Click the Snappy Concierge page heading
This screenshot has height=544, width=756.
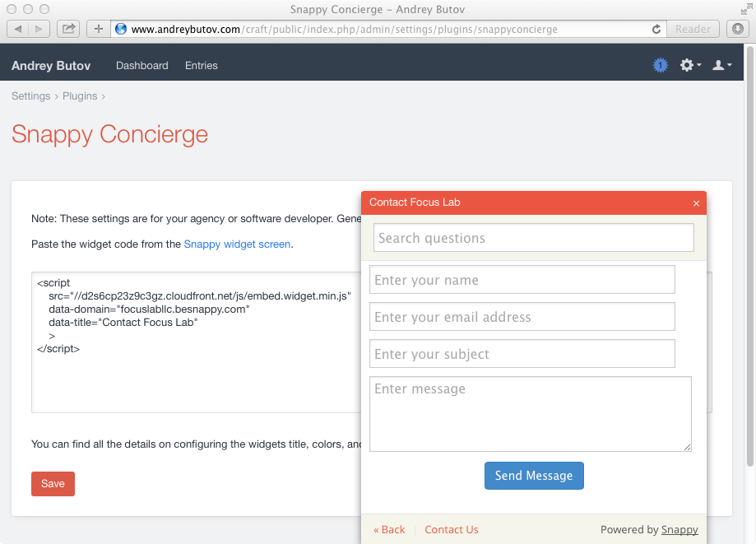(110, 134)
